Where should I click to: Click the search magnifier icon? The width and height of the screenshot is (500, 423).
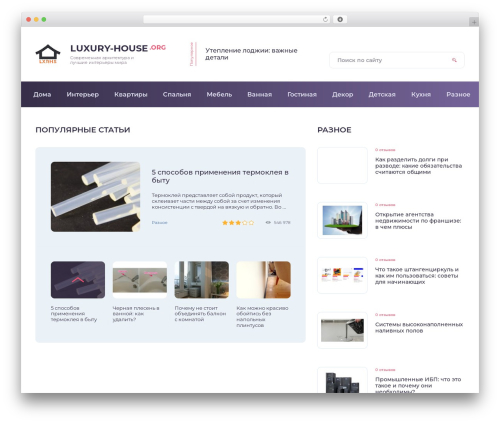pyautogui.click(x=454, y=60)
